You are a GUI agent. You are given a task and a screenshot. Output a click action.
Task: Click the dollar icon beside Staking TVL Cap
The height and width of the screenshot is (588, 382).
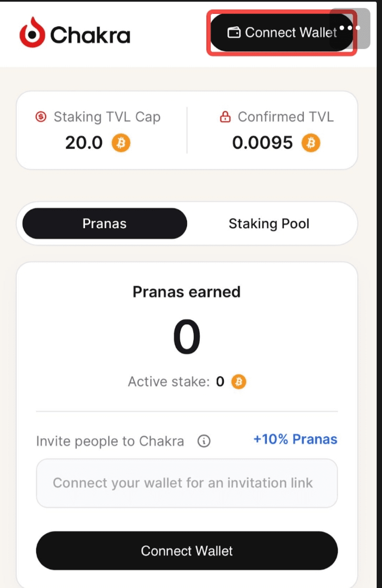[41, 117]
